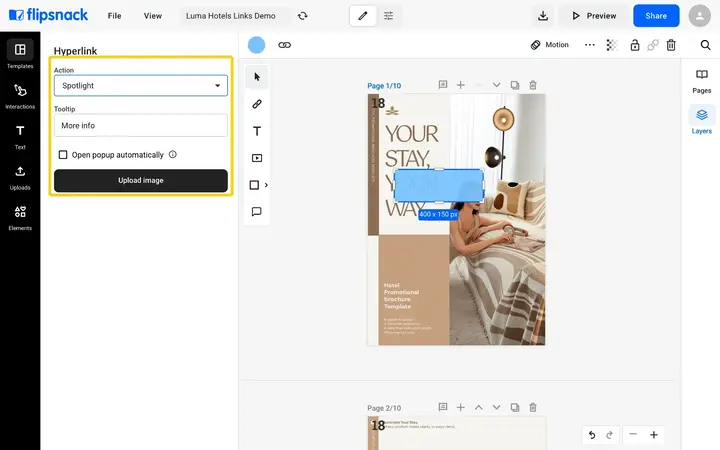This screenshot has height=450, width=720.
Task: Select the pointer arrow tool
Action: pyautogui.click(x=257, y=77)
